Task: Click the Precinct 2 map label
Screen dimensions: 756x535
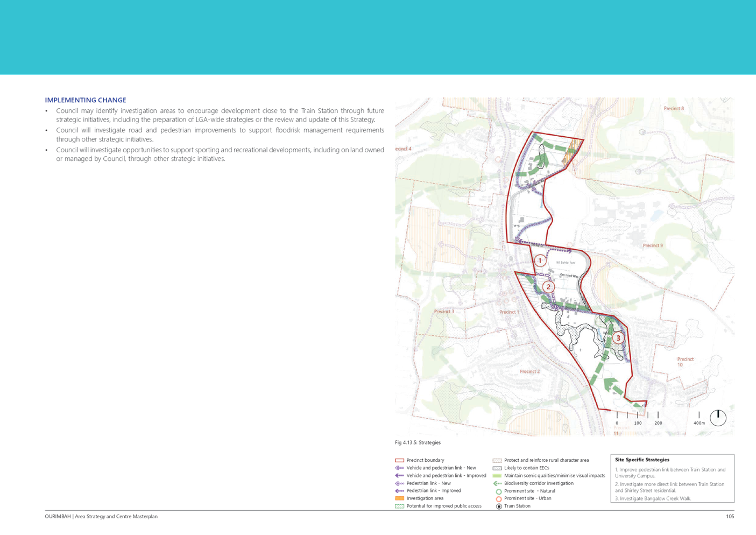Action: [529, 371]
